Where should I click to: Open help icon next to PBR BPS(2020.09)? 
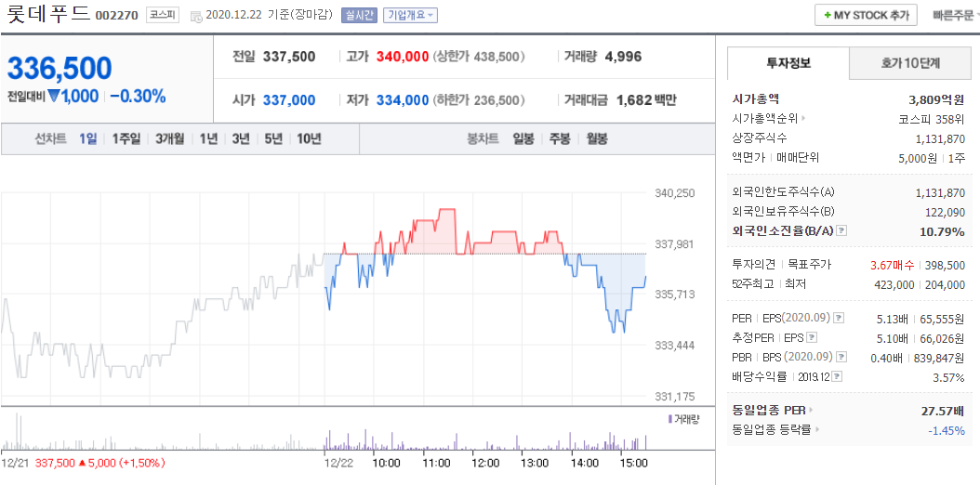[840, 357]
